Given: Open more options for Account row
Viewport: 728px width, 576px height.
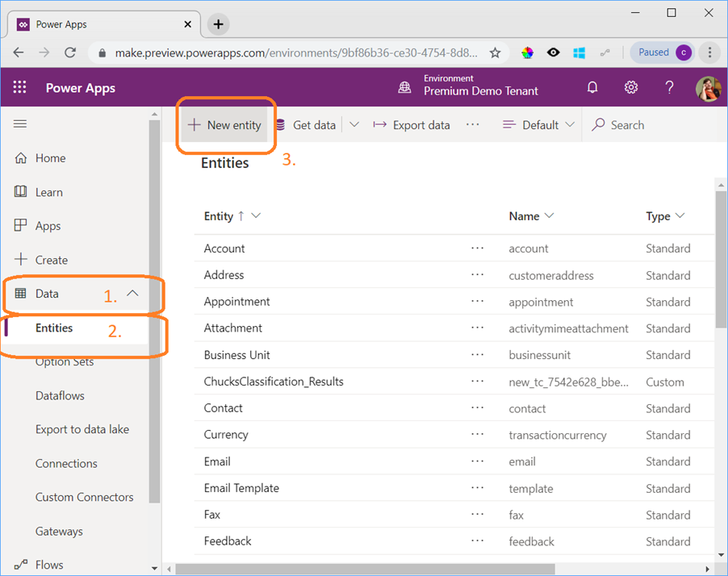Looking at the screenshot, I should (477, 248).
